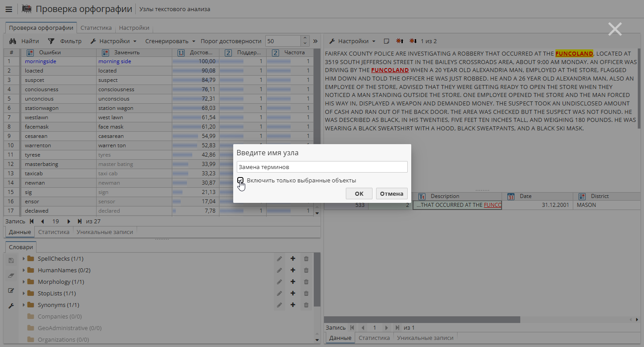Expand hidden toolbar items with double chevron
Viewport: 644px width, 347px height.
[x=316, y=41]
